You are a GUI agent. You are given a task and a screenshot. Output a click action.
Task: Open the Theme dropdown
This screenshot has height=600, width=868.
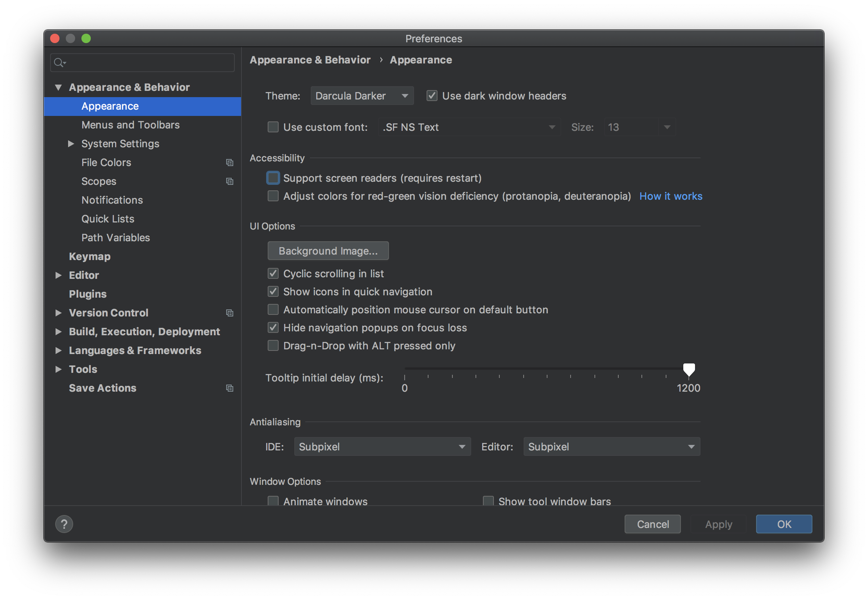click(x=362, y=96)
